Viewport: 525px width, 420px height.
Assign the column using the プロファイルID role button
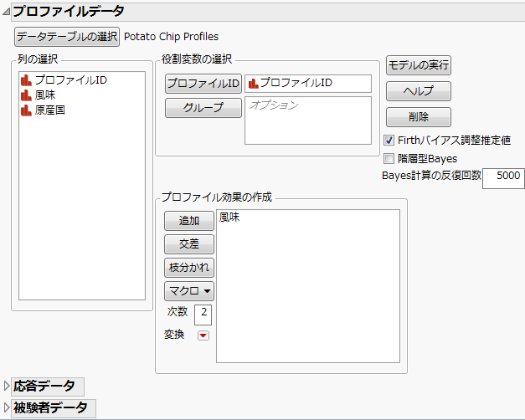203,84
